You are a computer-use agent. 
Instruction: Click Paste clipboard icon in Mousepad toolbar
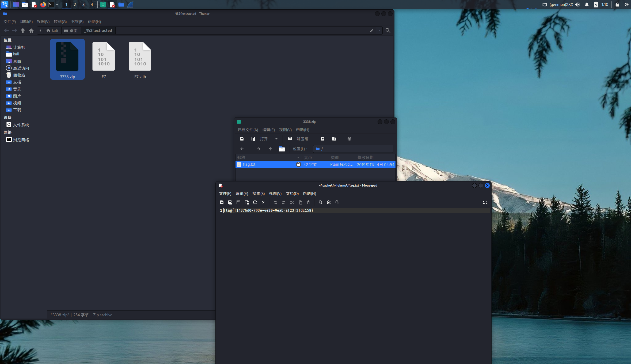click(308, 202)
